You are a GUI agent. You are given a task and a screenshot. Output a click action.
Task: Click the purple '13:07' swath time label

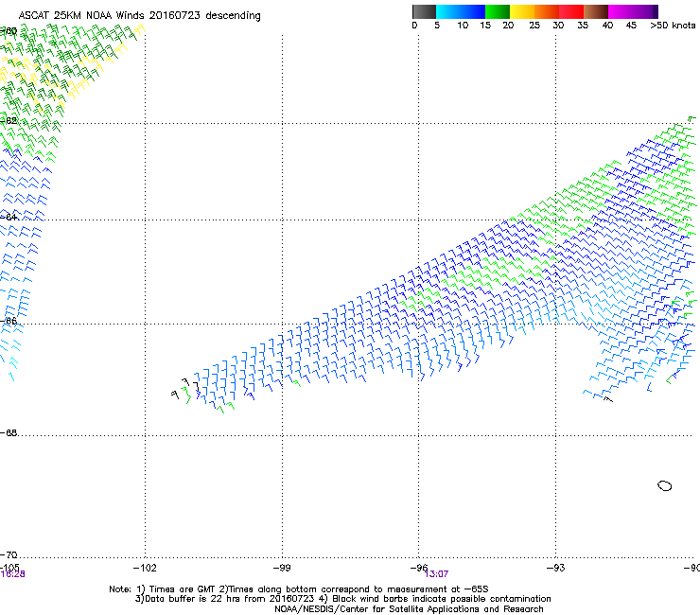point(436,574)
